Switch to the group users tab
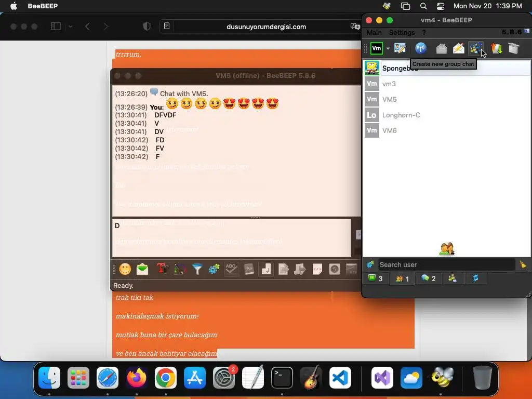This screenshot has height=399, width=532. pyautogui.click(x=453, y=278)
